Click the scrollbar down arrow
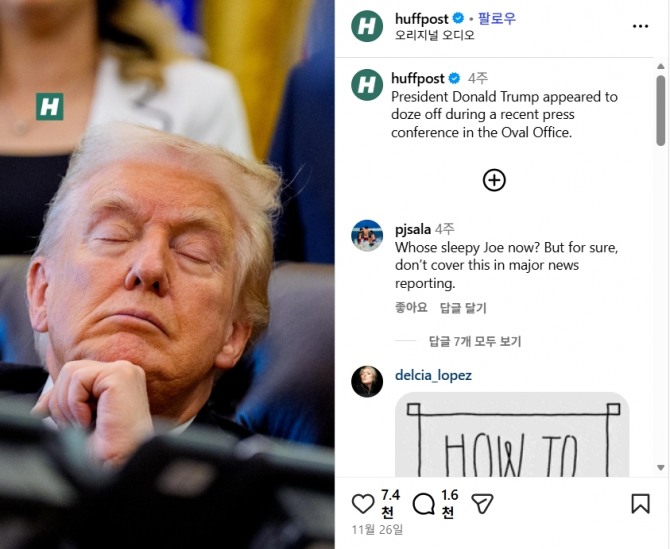Viewport: 670px width, 549px height. (661, 468)
